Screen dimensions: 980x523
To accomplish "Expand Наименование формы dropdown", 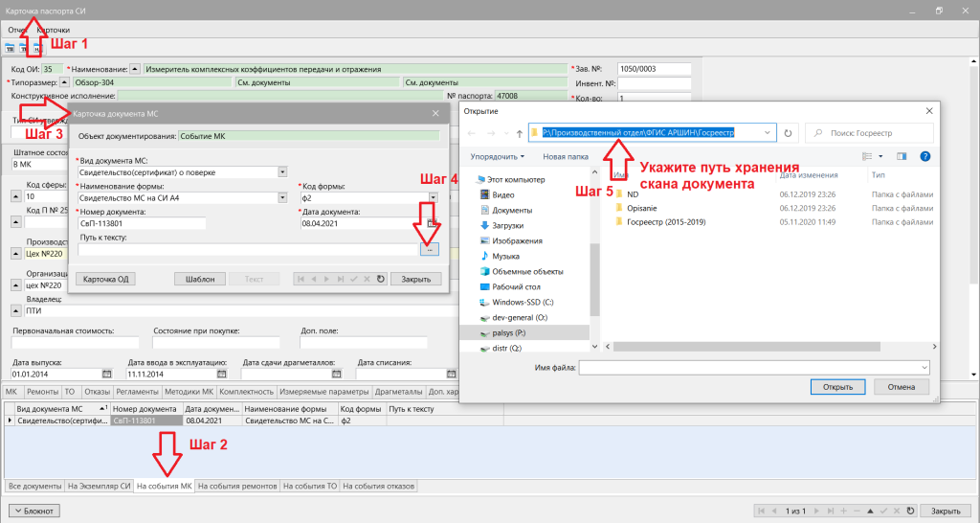I will coord(282,197).
